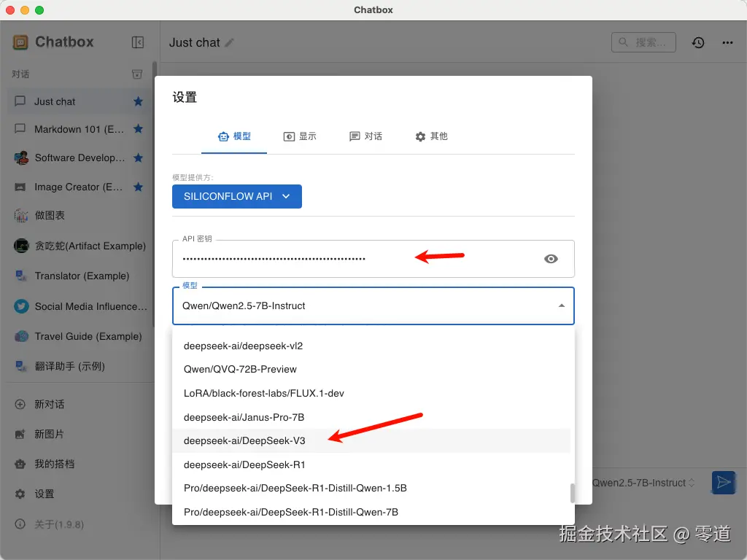Select LoRA/black-forest-labs/FLUX.1-dev model
This screenshot has width=747, height=560.
click(371, 393)
